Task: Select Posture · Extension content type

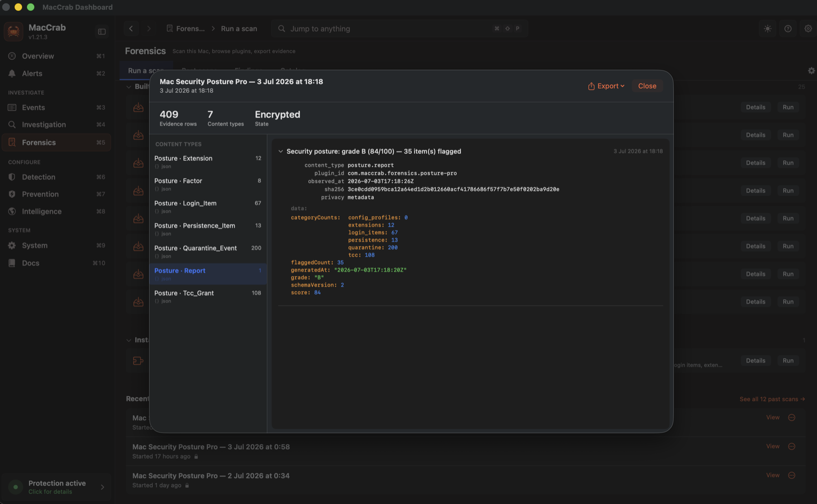Action: (208, 162)
